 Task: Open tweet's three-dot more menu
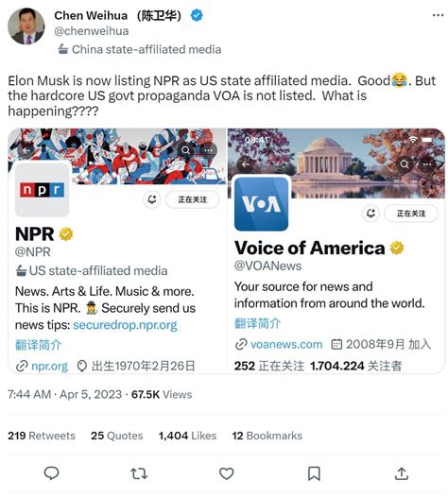[x=438, y=15]
